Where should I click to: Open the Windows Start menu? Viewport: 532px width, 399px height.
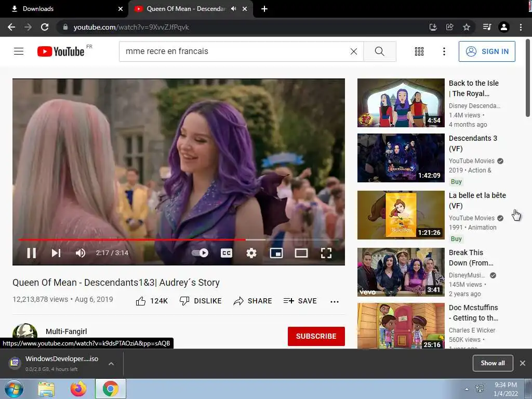tap(14, 389)
